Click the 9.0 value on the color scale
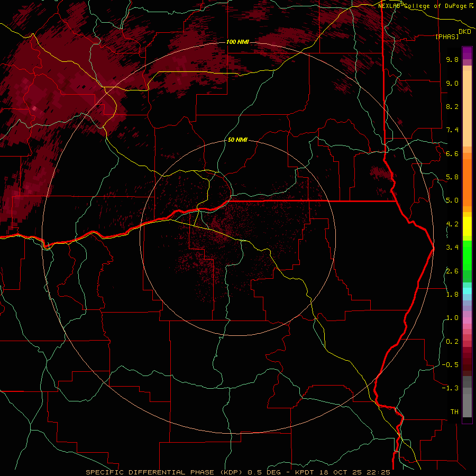476x476 pixels. pyautogui.click(x=452, y=83)
